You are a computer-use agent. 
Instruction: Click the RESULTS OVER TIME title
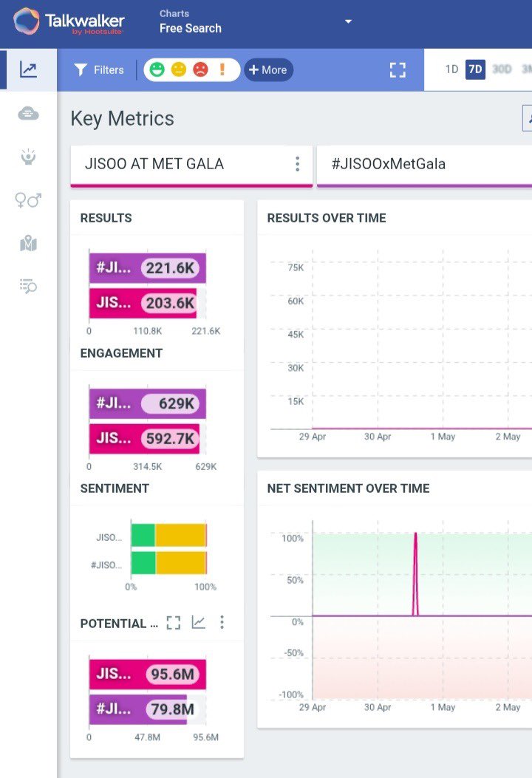[x=327, y=218]
